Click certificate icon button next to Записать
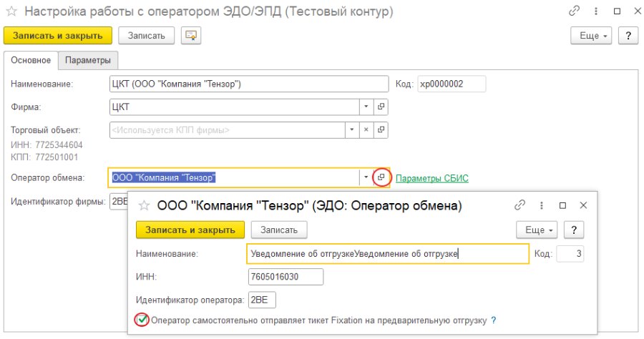 coord(191,36)
